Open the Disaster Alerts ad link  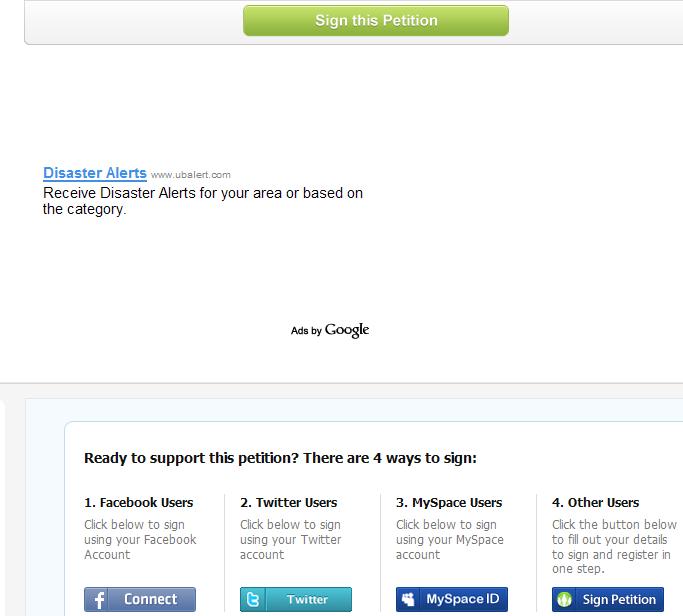point(95,173)
